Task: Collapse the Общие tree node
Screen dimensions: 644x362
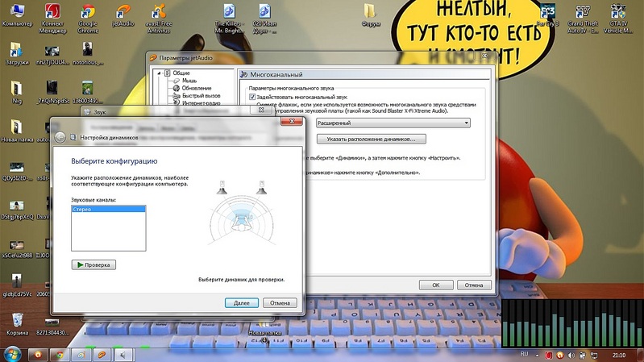Action: point(159,73)
